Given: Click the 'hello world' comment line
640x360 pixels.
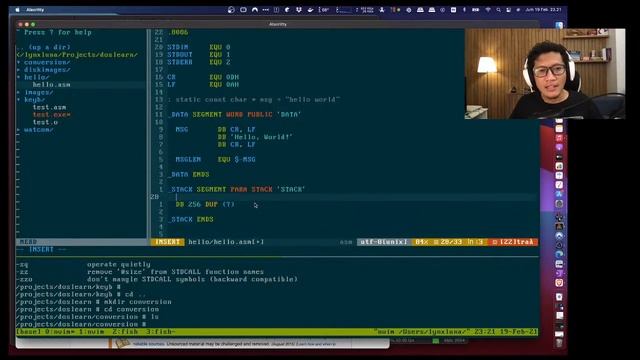Looking at the screenshot, I should tap(253, 100).
